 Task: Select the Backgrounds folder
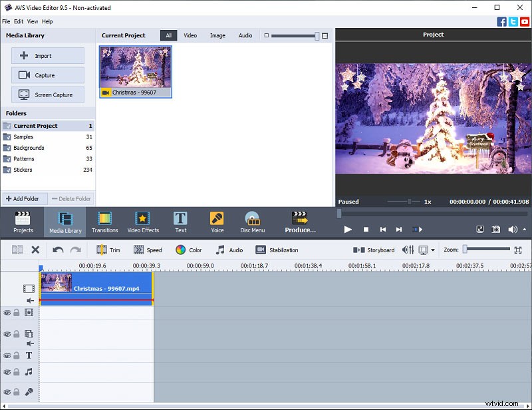(47, 148)
